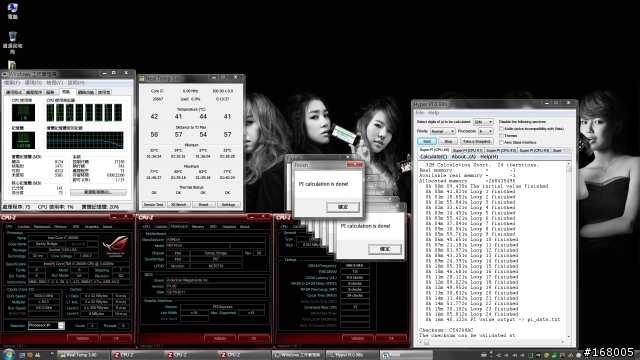The image size is (640, 360).
Task: Click Validate in the left CPU-Z window
Action: 83,338
